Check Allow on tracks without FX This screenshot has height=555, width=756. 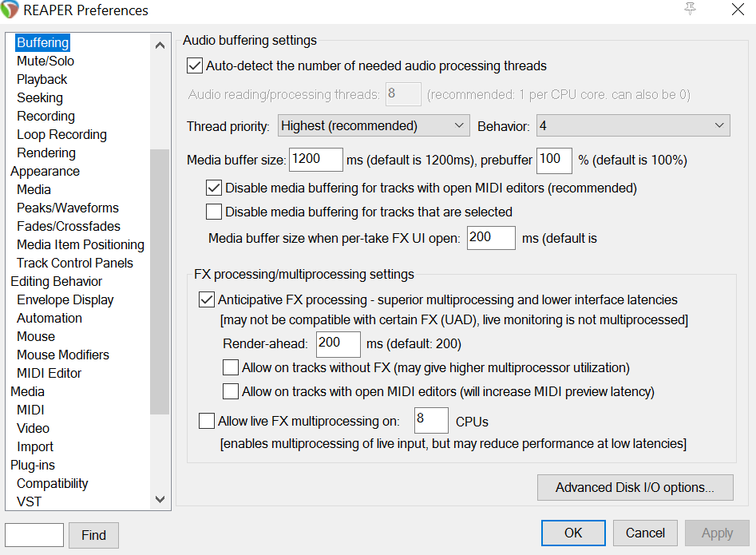(230, 368)
